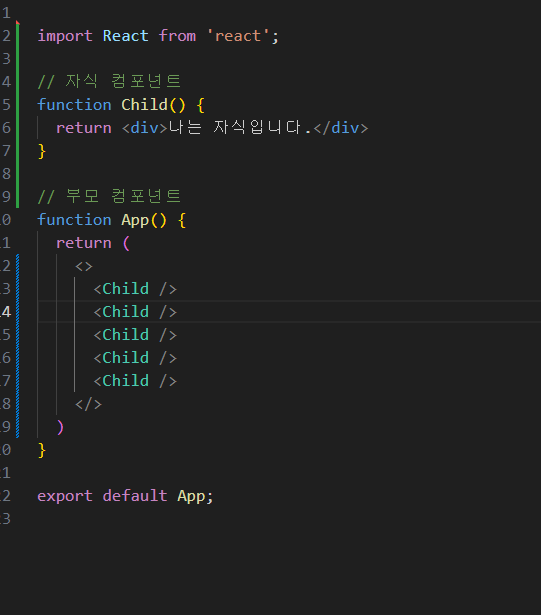541x615 pixels.
Task: Click the 'from' keyword
Action: tap(177, 36)
